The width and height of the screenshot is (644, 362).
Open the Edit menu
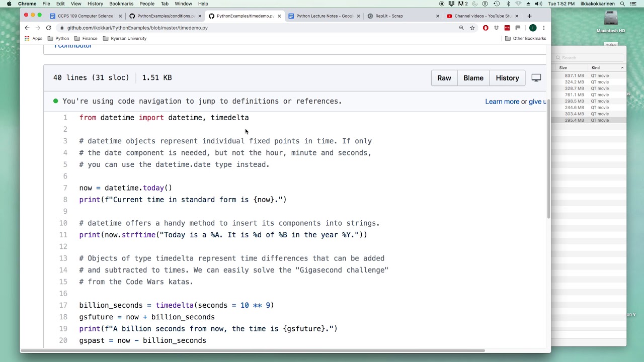pos(60,4)
